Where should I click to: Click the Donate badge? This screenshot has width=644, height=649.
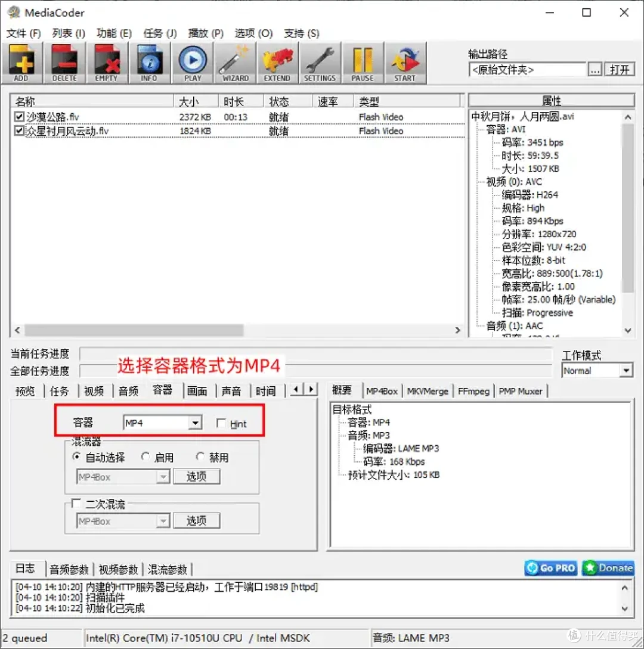pos(608,568)
